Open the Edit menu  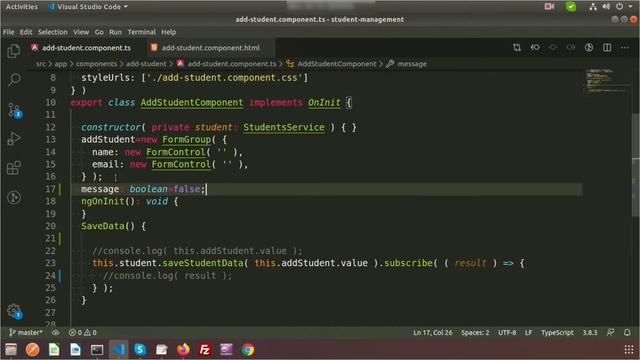tap(26, 32)
